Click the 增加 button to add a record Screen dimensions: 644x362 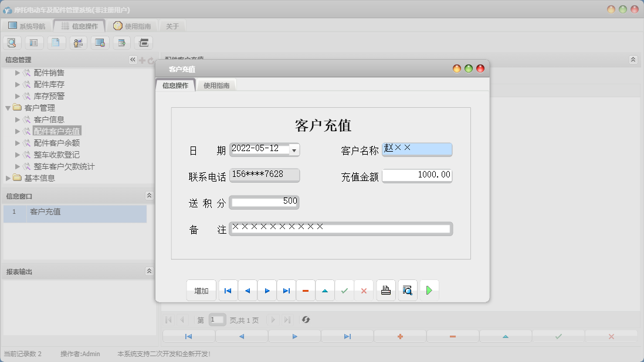201,290
